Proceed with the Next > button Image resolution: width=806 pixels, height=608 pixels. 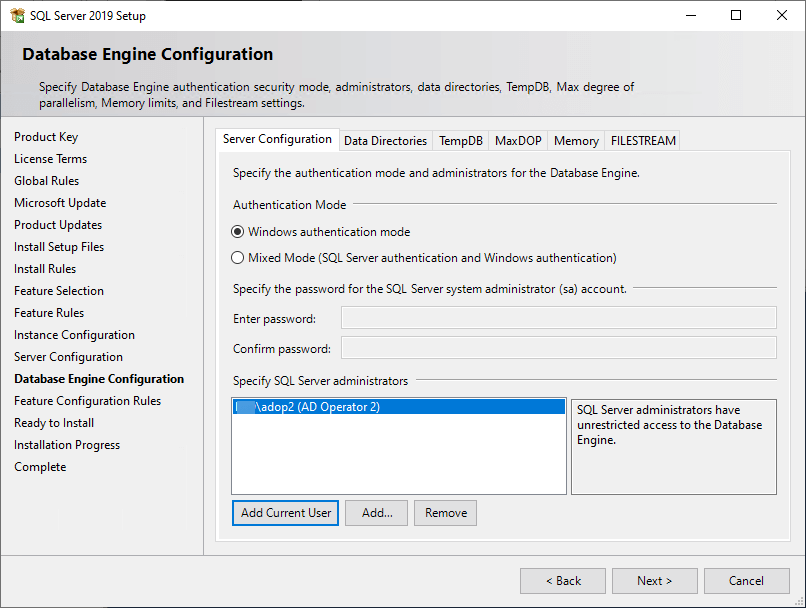point(655,581)
